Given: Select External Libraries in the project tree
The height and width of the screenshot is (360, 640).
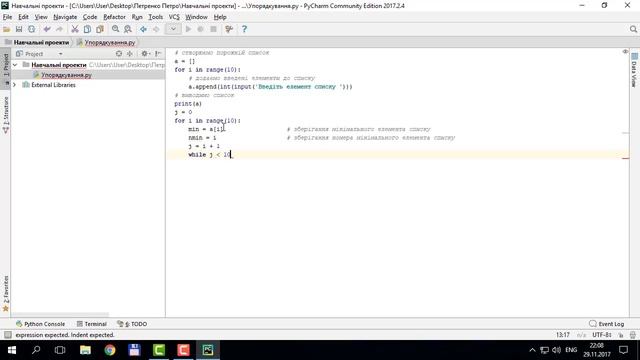Looking at the screenshot, I should click(53, 85).
